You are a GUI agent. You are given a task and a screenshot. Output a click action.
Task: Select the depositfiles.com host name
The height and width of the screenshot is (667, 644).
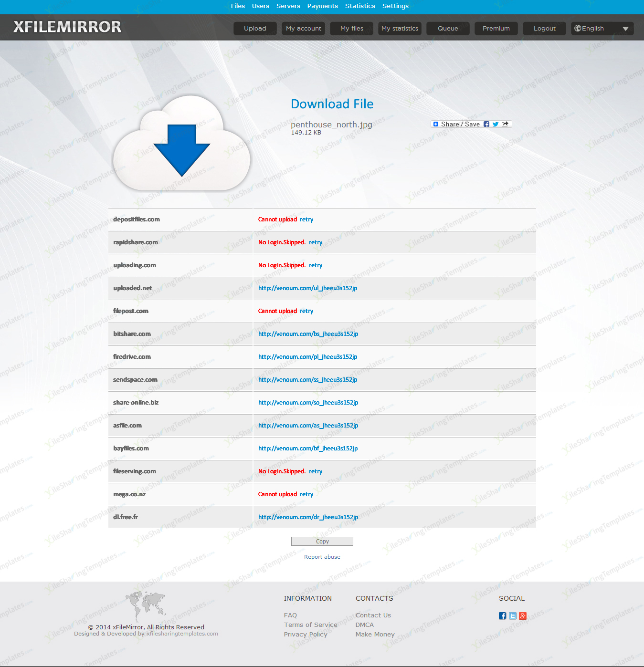[x=137, y=219]
